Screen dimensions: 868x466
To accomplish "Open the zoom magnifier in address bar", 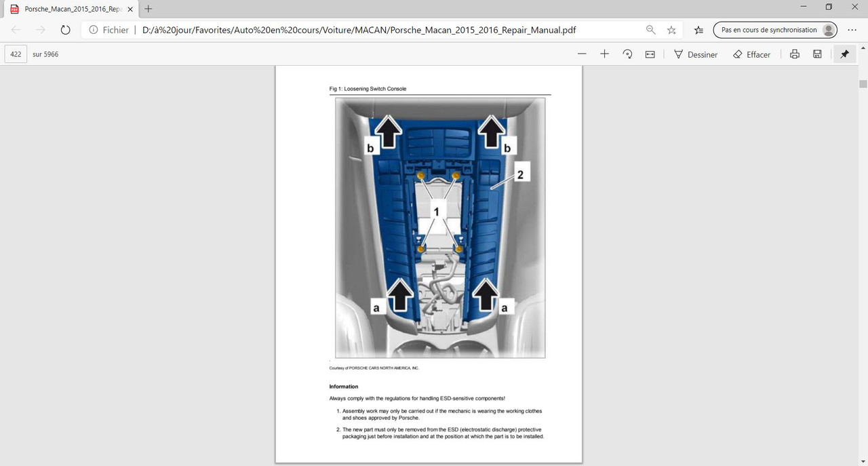I will click(x=651, y=30).
